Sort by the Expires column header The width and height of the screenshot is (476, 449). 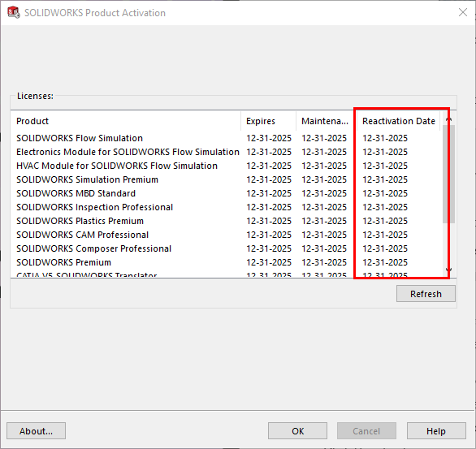coord(269,121)
